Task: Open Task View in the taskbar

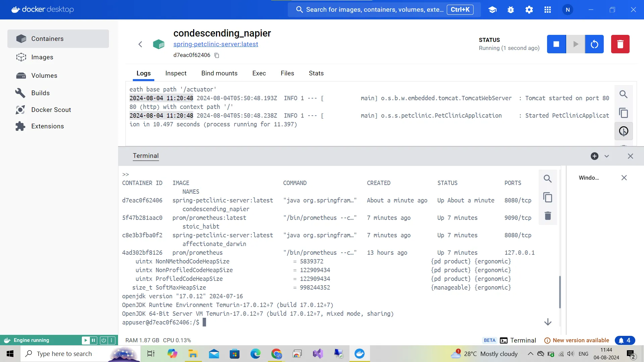Action: click(151, 354)
